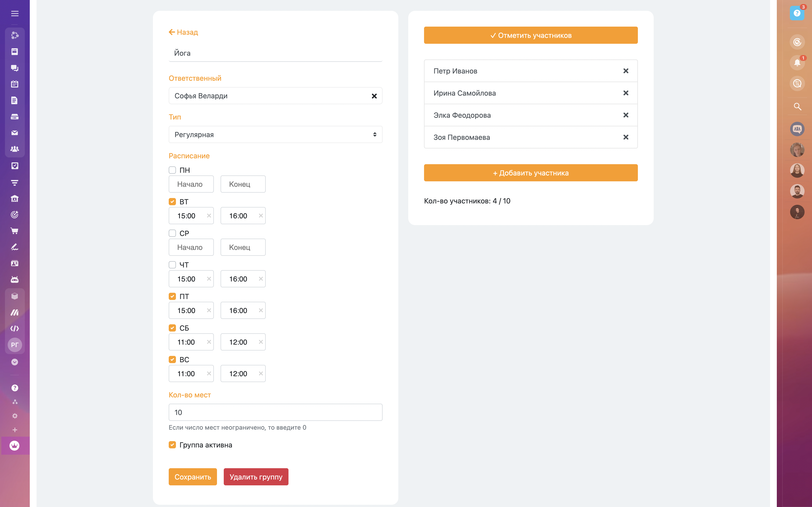Screen dimensions: 812x507
Task: Click the Кол-во мест input field
Action: tap(275, 413)
